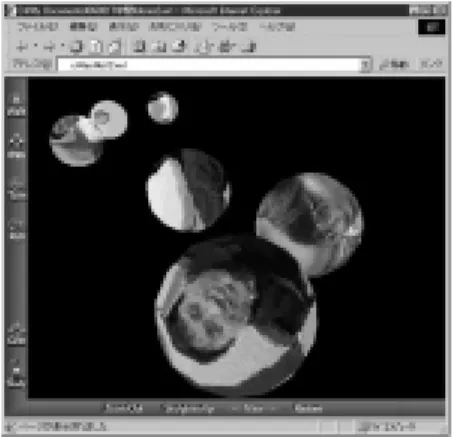Image resolution: width=457 pixels, height=437 pixels.
Task: Open the File menu in the browser menu bar
Action: [38, 27]
